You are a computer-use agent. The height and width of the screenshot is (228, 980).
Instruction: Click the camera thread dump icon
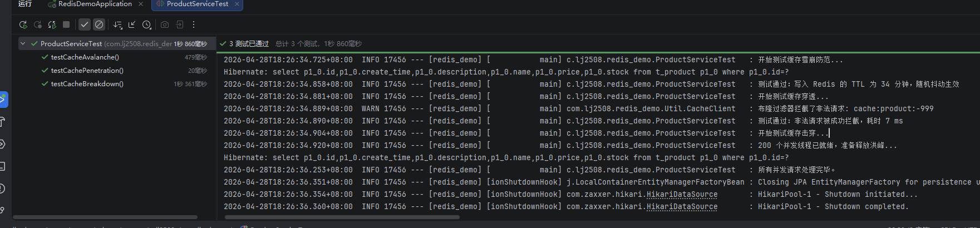coord(165,24)
